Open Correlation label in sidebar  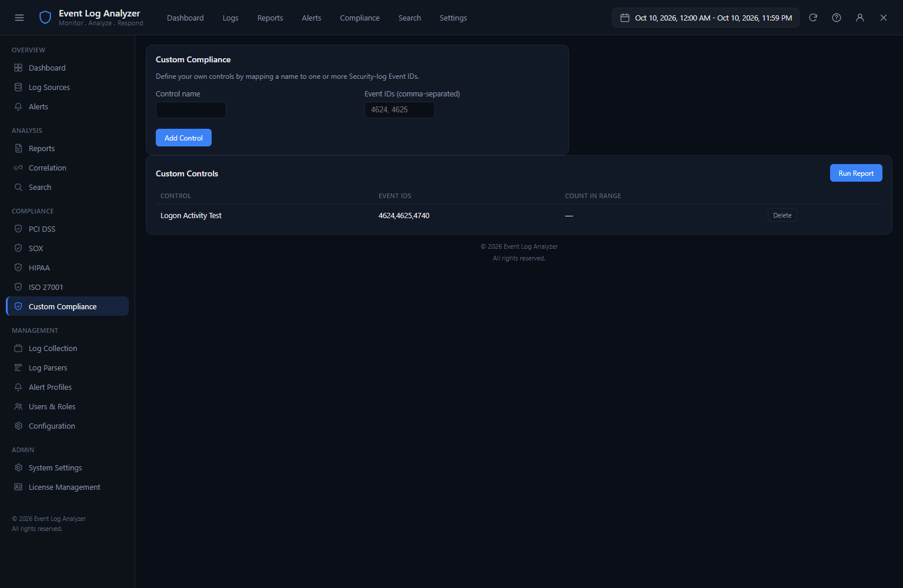[48, 168]
